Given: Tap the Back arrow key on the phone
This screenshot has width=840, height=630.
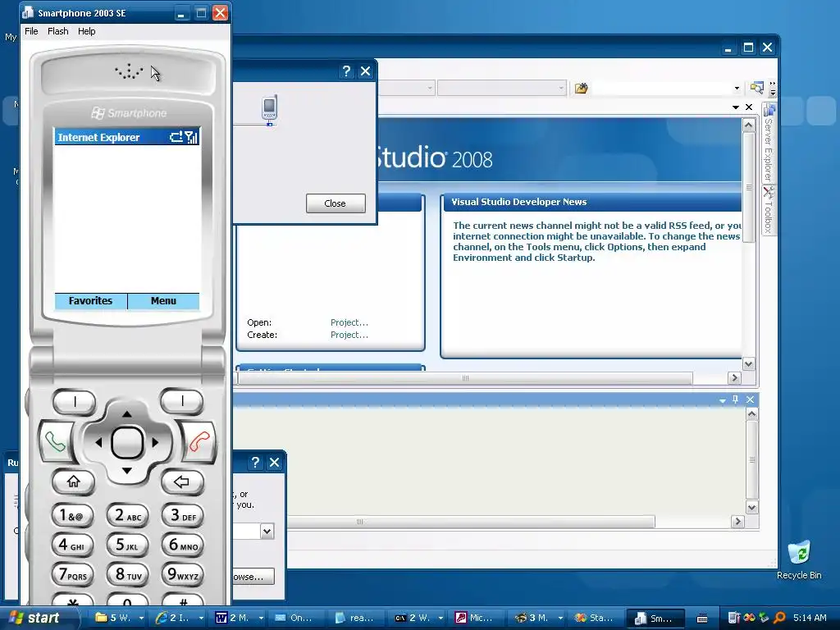Looking at the screenshot, I should pyautogui.click(x=181, y=482).
